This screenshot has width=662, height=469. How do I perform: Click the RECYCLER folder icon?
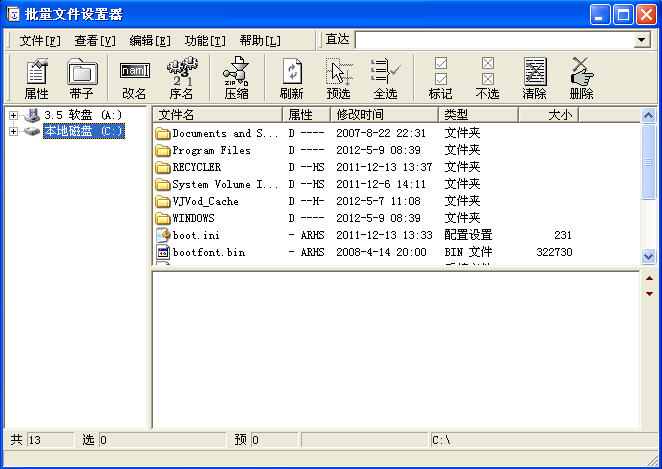coord(163,168)
